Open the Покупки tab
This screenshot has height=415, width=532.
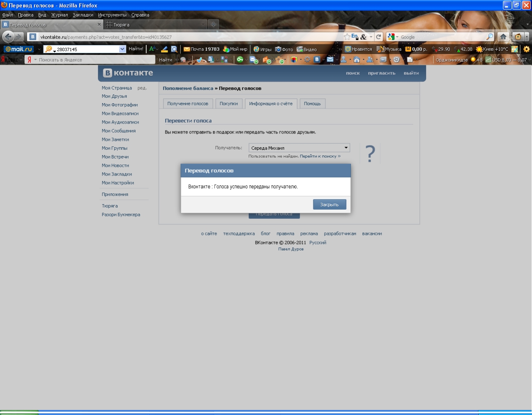click(229, 104)
